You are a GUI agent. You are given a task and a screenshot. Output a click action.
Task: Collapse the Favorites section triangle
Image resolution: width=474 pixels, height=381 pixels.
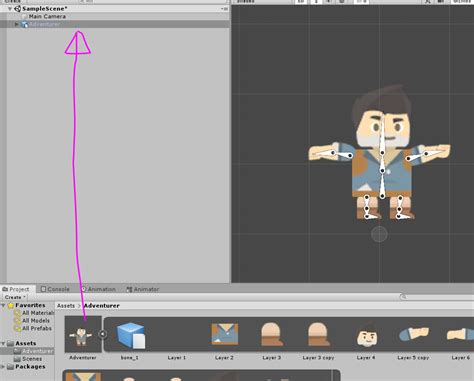point(3,305)
